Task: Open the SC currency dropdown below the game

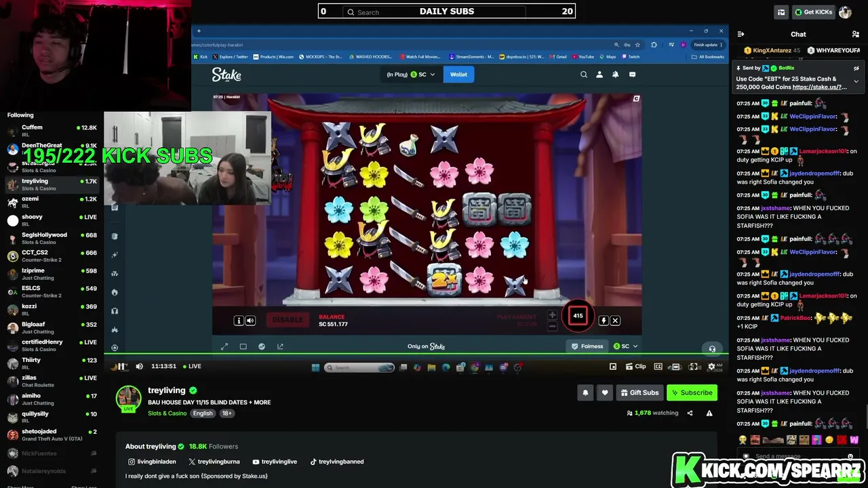Action: click(x=625, y=346)
